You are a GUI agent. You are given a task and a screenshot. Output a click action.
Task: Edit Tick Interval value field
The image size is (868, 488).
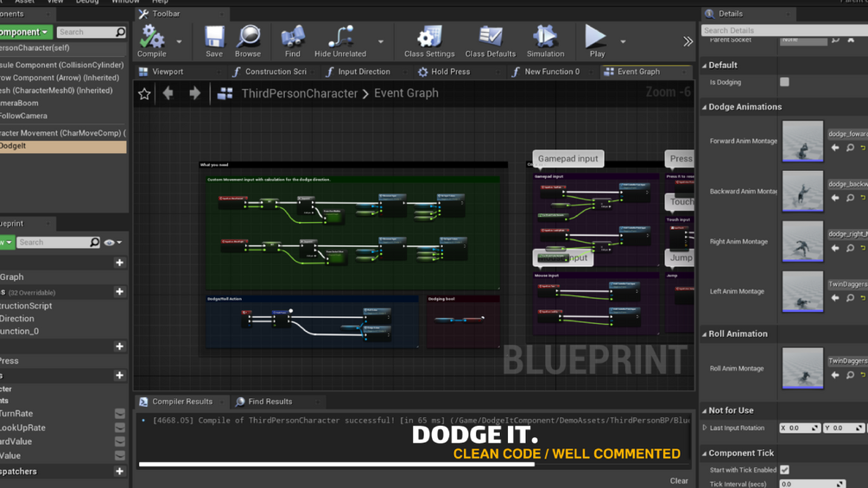tap(812, 485)
